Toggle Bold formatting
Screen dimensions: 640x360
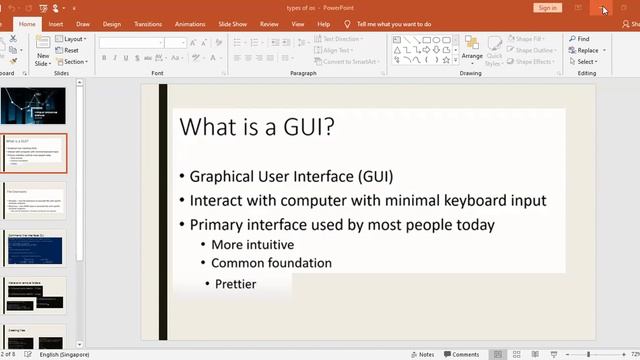point(104,58)
